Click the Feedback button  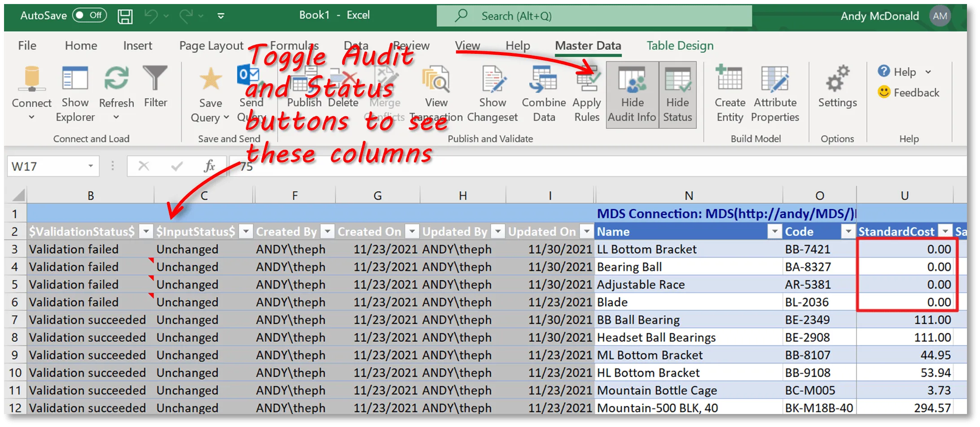pyautogui.click(x=908, y=92)
